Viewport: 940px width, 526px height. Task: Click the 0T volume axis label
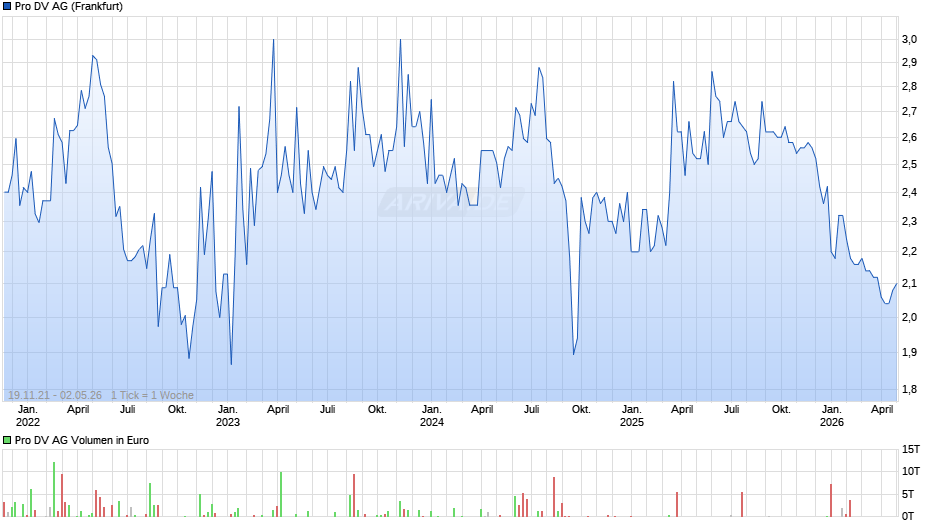[x=908, y=516]
